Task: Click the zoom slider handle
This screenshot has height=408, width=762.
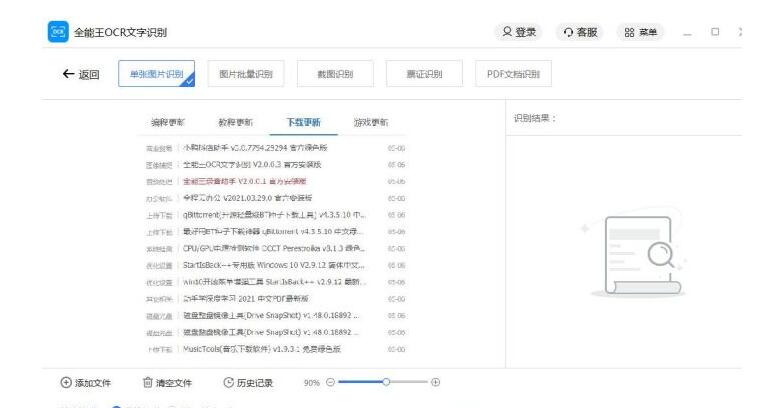Action: pyautogui.click(x=386, y=382)
